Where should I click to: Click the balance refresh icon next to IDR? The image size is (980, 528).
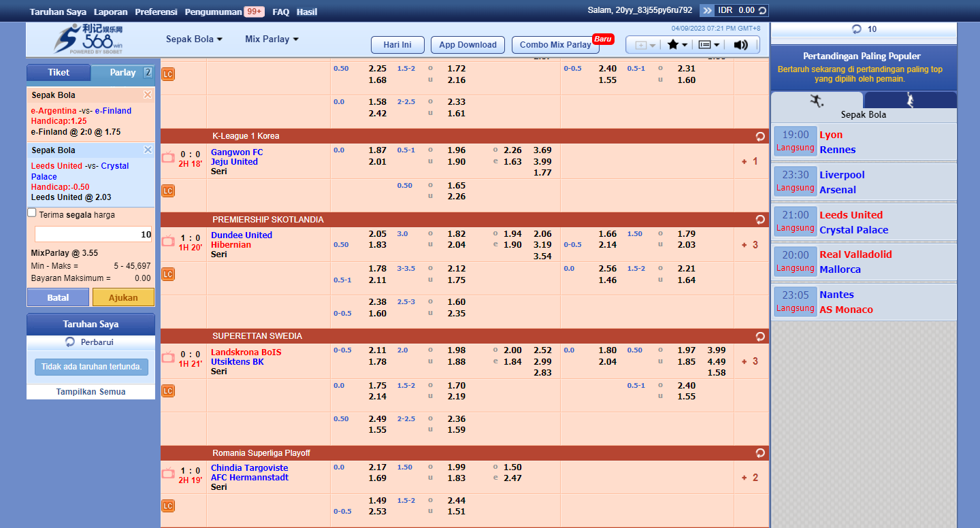pyautogui.click(x=762, y=10)
